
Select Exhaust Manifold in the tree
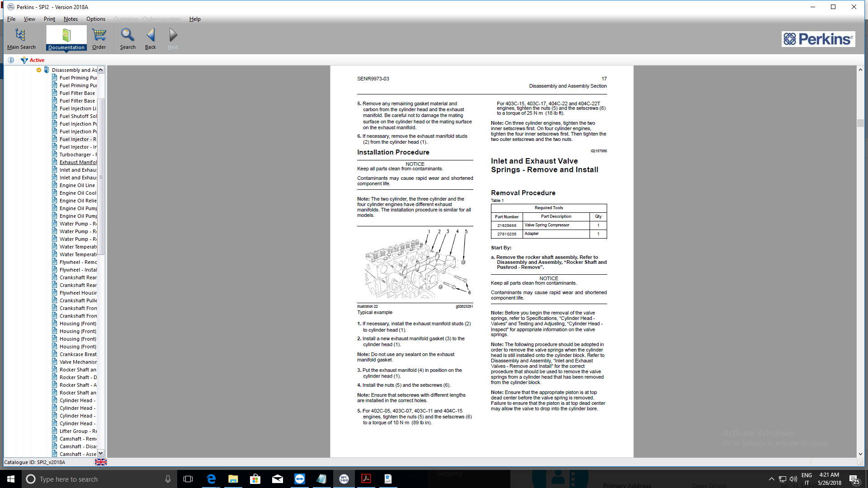tap(78, 162)
